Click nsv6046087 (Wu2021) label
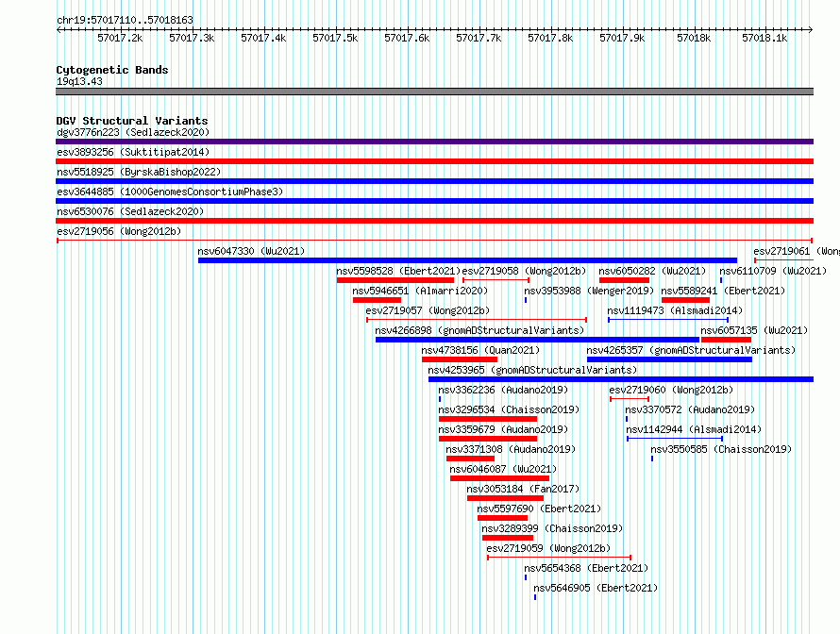Image resolution: width=840 pixels, height=634 pixels. [x=503, y=469]
